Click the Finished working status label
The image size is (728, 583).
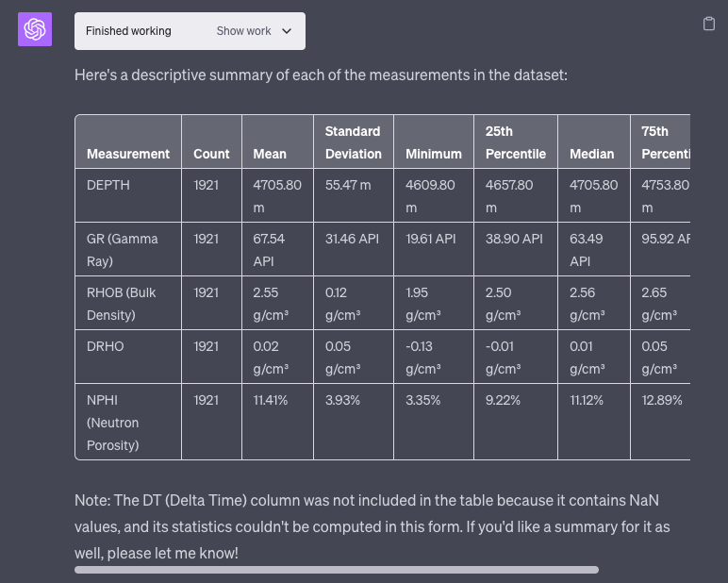click(128, 31)
